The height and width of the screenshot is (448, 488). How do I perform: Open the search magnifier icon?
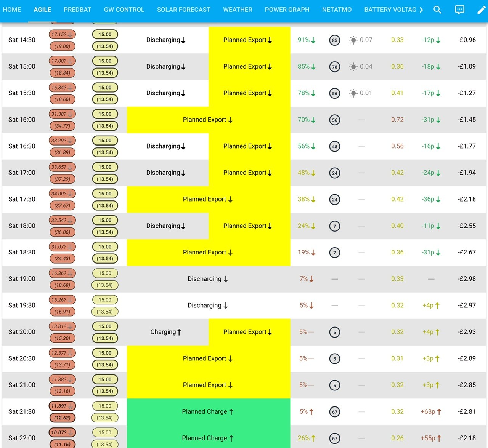coord(437,10)
